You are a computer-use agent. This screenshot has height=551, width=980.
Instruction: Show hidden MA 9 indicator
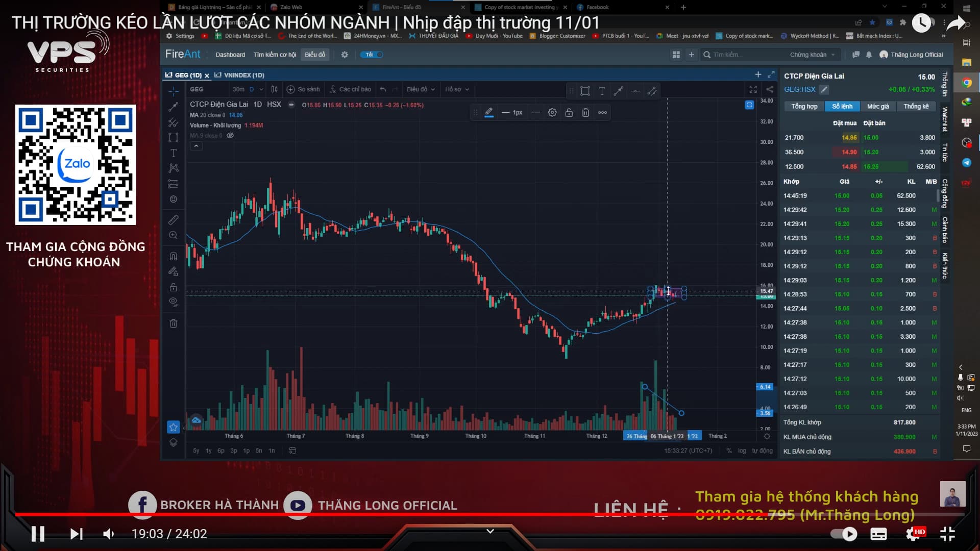click(x=230, y=136)
